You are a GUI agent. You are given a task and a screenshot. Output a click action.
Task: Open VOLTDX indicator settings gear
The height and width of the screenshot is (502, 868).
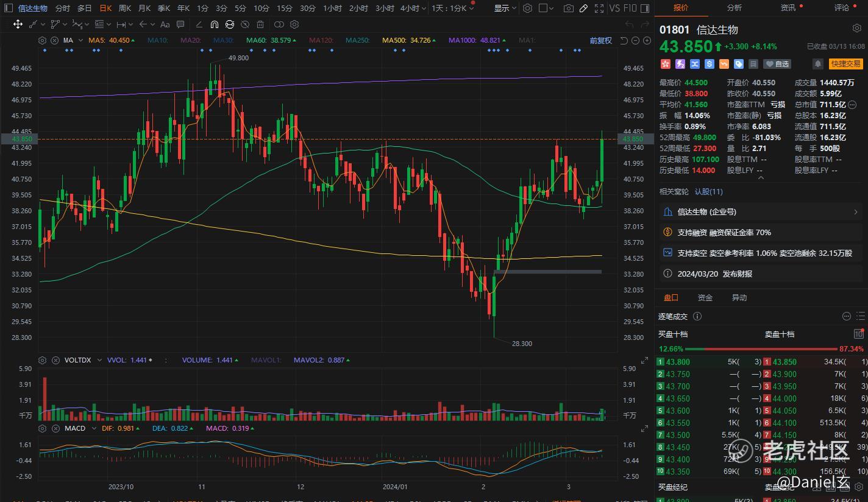(x=42, y=360)
